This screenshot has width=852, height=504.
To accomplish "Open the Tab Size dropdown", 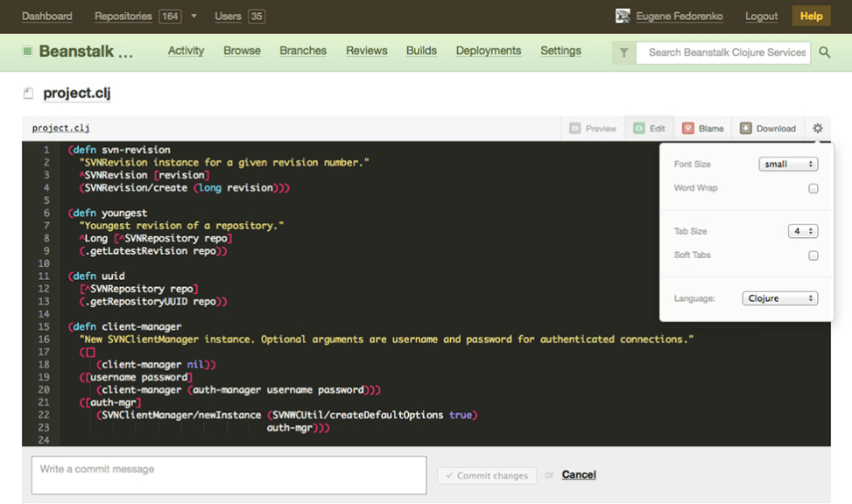I will click(802, 231).
